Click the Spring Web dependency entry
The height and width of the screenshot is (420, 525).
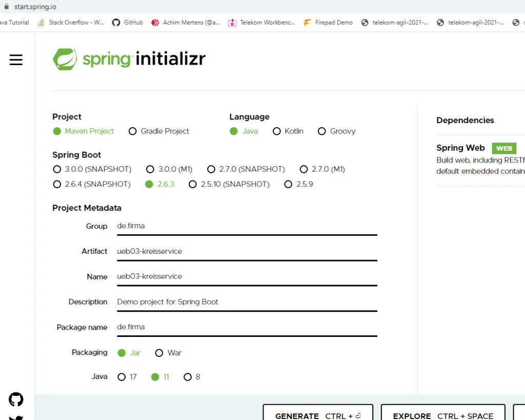coord(480,159)
